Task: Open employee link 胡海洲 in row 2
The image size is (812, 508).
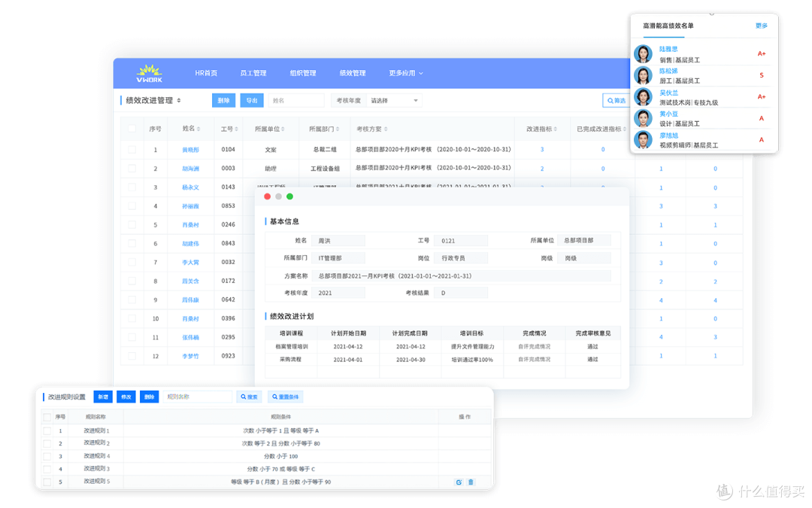Action: click(190, 169)
